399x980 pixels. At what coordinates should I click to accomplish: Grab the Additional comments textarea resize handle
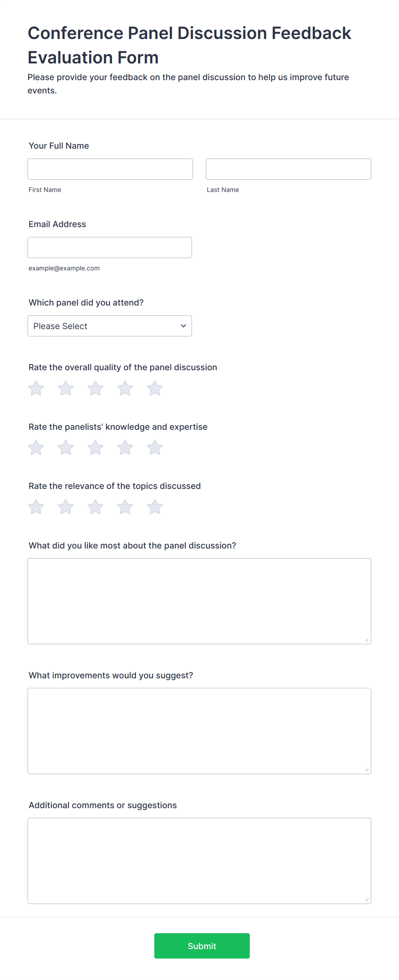click(x=367, y=899)
